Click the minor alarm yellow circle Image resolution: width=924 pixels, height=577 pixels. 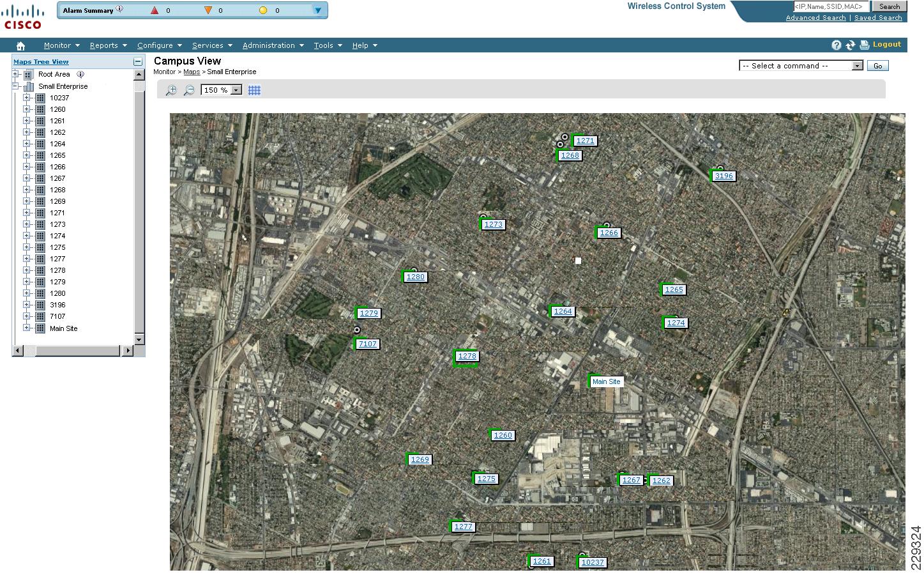(x=263, y=10)
